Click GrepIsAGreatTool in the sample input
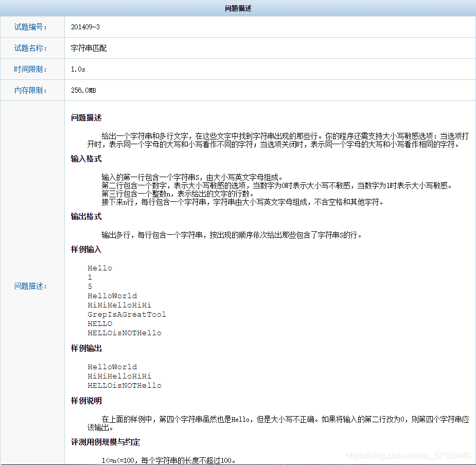This screenshot has width=476, height=465. coord(127,314)
